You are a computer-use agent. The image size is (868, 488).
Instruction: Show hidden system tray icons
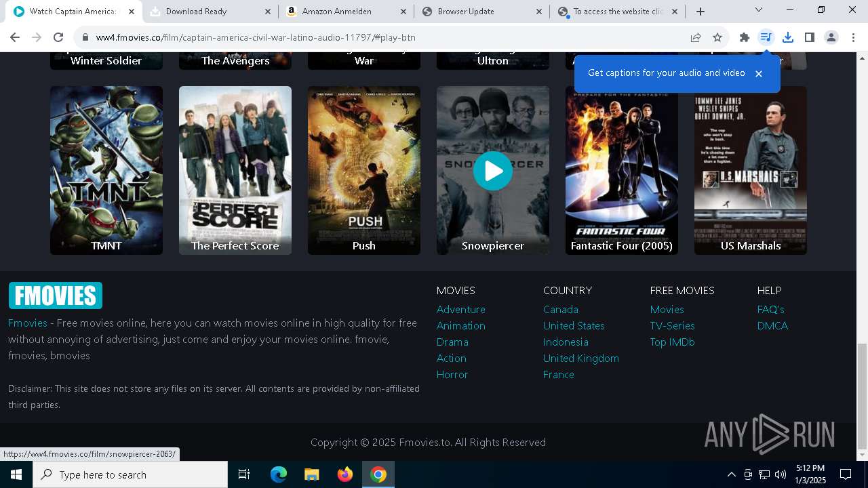pyautogui.click(x=731, y=474)
